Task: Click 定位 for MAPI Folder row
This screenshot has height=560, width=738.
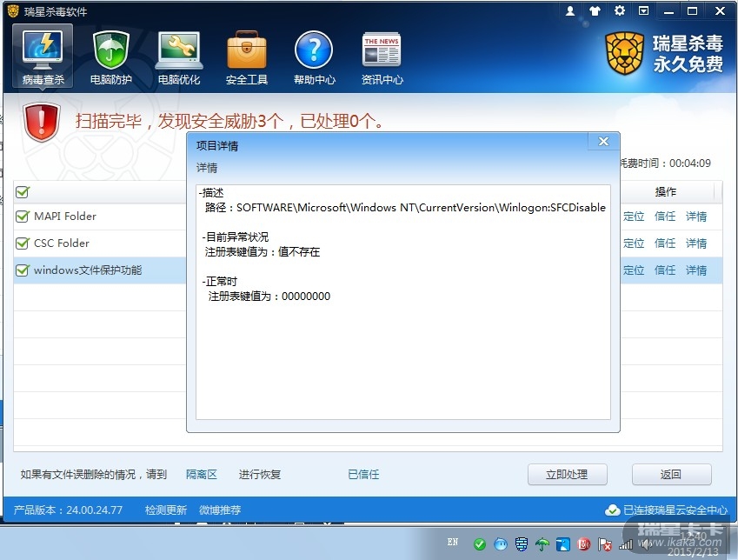Action: 634,217
